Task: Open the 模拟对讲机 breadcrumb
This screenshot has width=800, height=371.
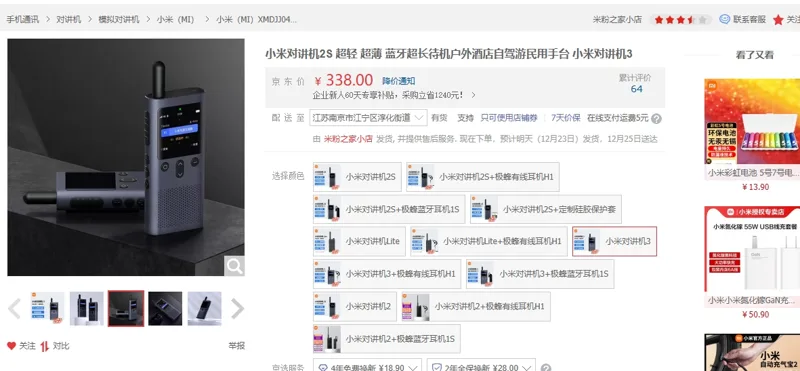Action: coord(119,19)
